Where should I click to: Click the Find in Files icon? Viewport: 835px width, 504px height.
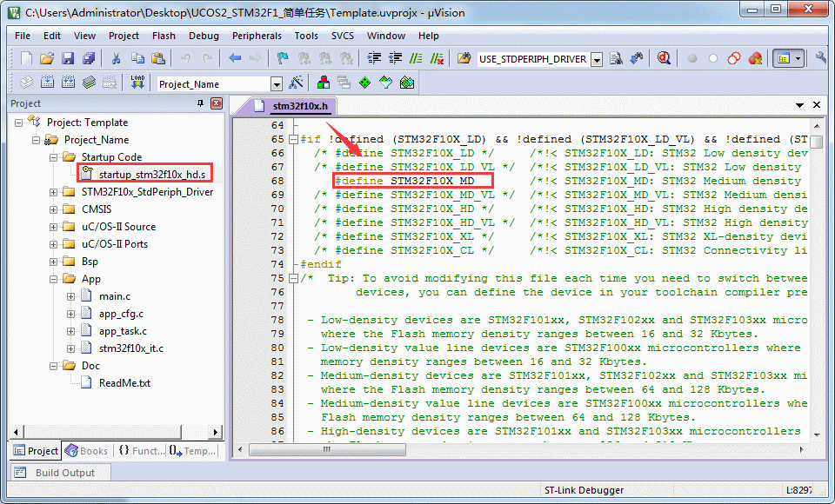pyautogui.click(x=617, y=58)
